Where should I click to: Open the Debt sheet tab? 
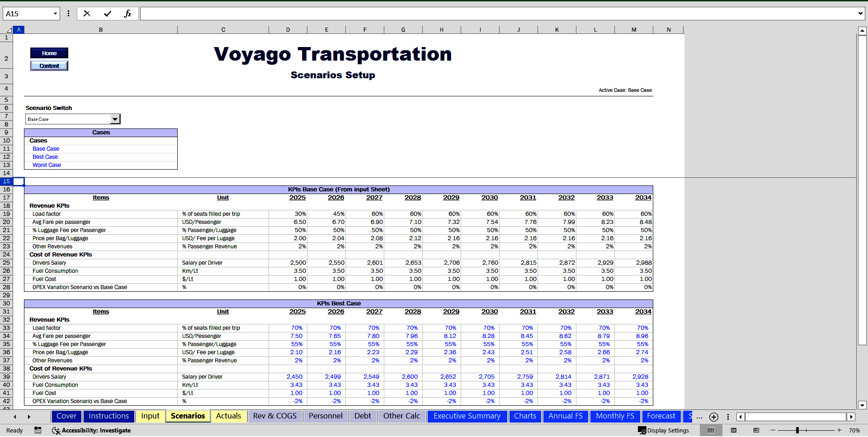click(363, 416)
